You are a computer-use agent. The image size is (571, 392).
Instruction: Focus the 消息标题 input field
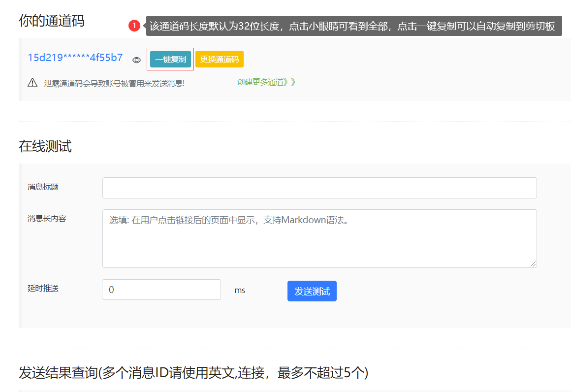coord(319,188)
